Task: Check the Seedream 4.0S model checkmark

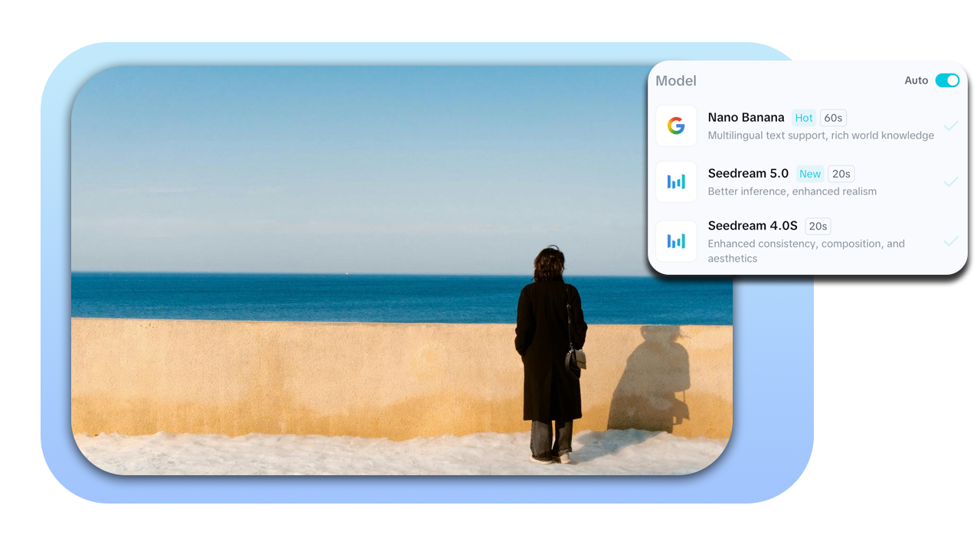Action: point(951,241)
